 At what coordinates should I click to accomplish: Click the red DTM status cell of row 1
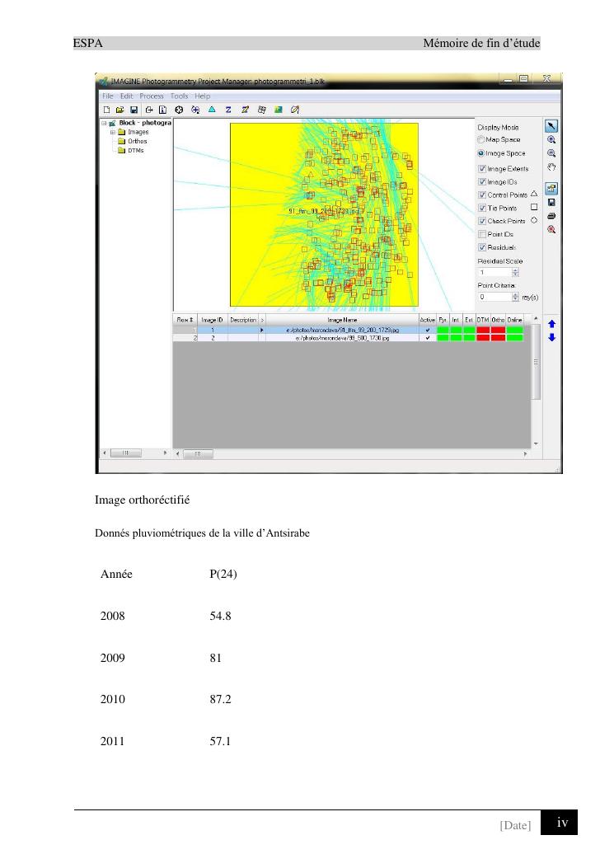click(x=483, y=330)
